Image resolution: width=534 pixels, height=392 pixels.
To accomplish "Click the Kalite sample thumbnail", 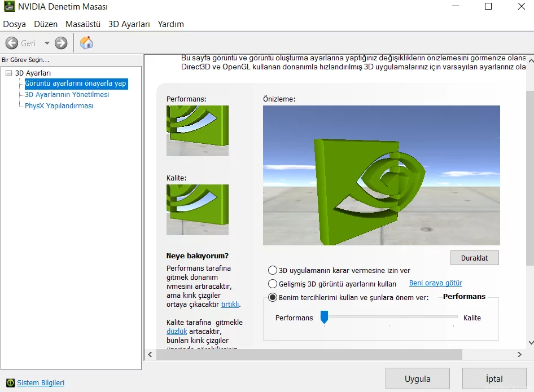I will 198,210.
